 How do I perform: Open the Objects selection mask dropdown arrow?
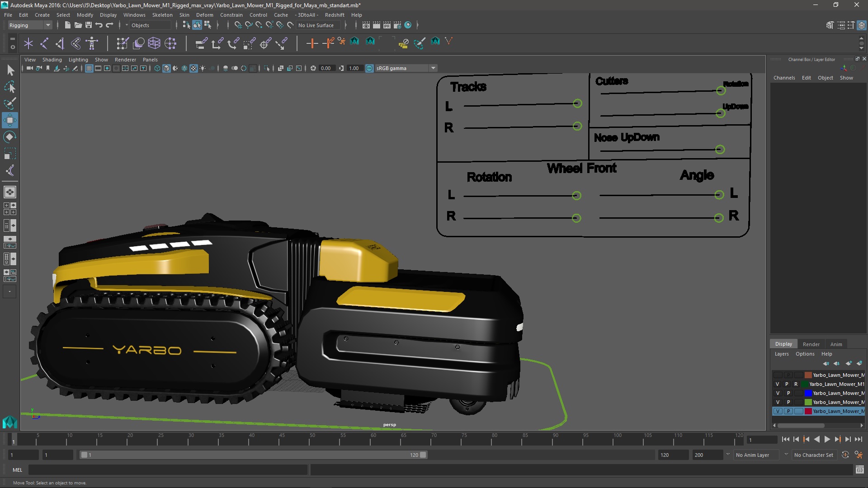click(x=127, y=25)
